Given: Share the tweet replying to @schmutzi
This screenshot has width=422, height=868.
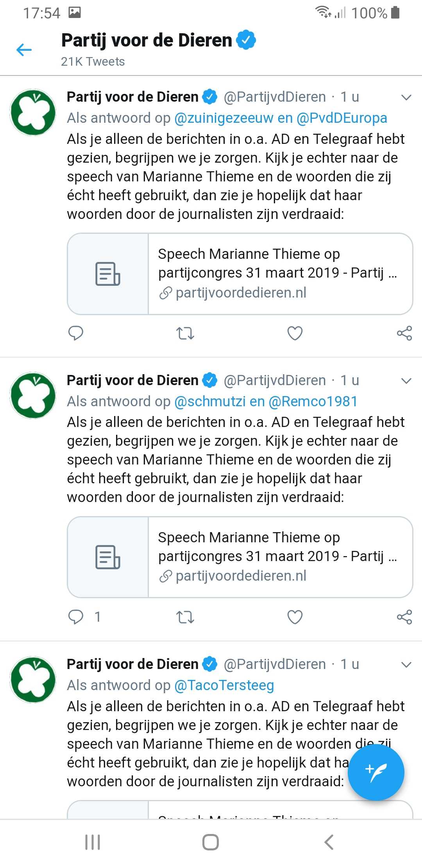Looking at the screenshot, I should pyautogui.click(x=404, y=617).
